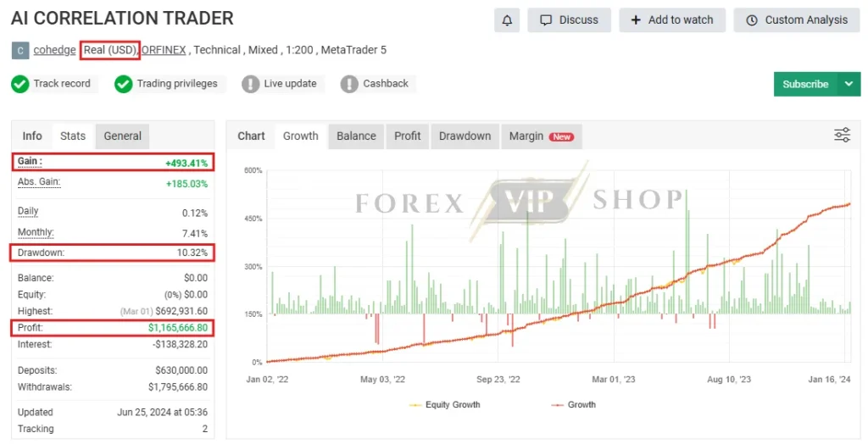Switch to the Stats tab
Image resolution: width=868 pixels, height=444 pixels.
click(x=73, y=136)
